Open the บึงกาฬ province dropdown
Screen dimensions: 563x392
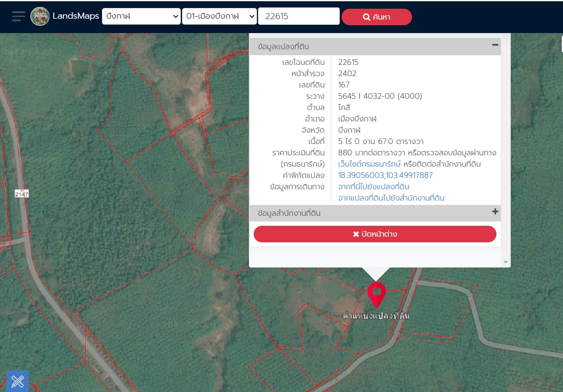[141, 17]
